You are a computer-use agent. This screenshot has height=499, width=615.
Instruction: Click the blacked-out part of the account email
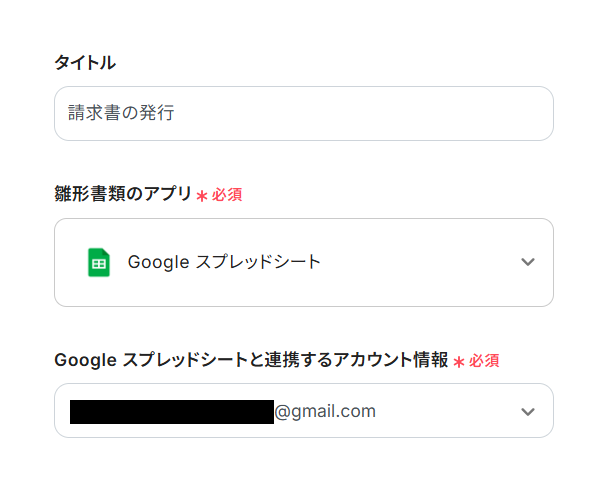click(x=171, y=411)
